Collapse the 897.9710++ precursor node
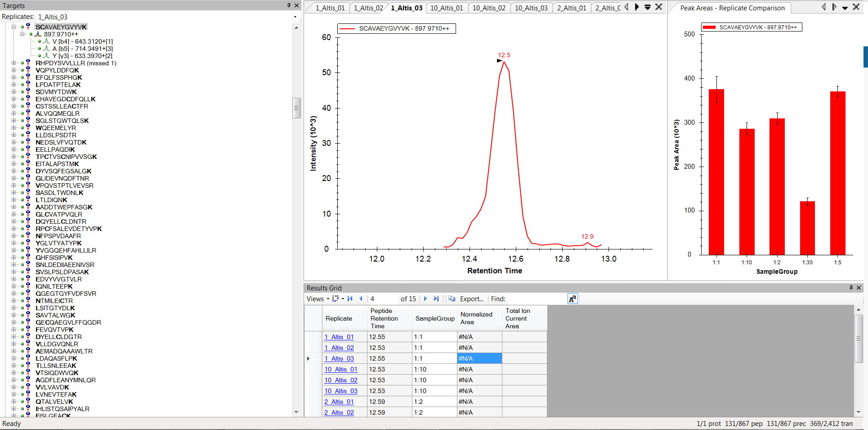868x430 pixels. (22, 34)
